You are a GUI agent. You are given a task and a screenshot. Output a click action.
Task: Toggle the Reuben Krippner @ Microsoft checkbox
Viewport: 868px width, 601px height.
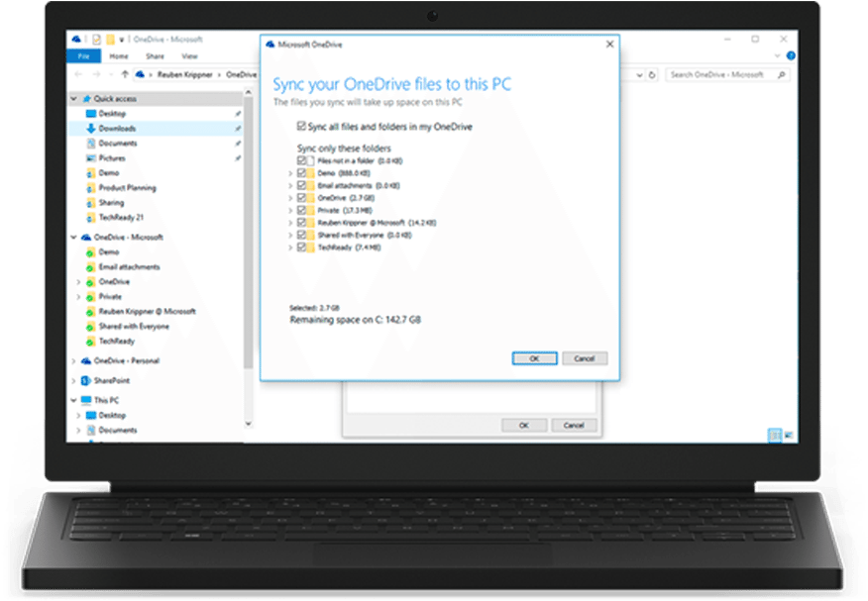301,222
